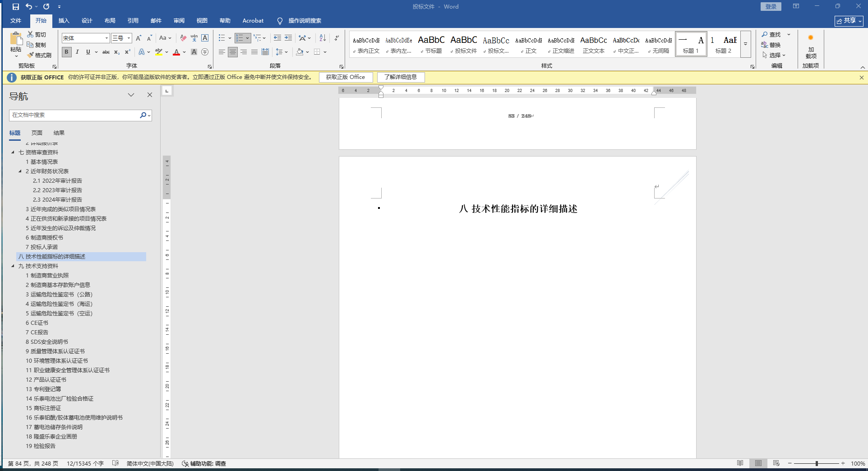
Task: Apply the red font color
Action: [176, 52]
